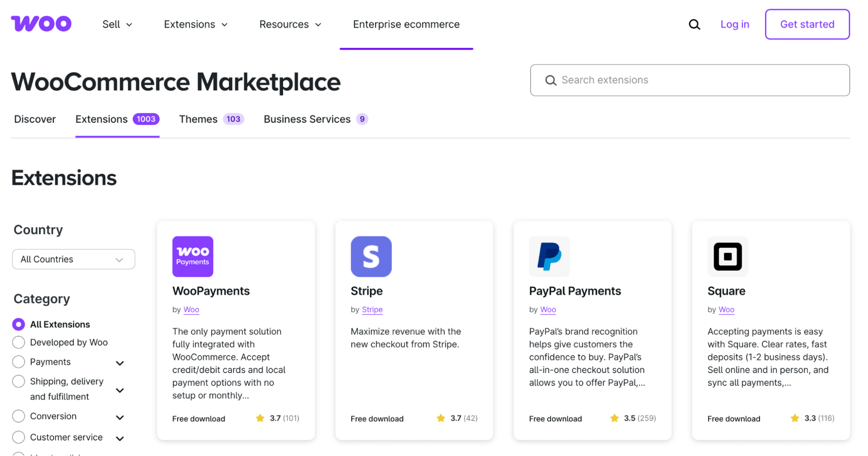The height and width of the screenshot is (456, 868).
Task: Click the WooCommerce Marketplace heading
Action: [x=176, y=82]
